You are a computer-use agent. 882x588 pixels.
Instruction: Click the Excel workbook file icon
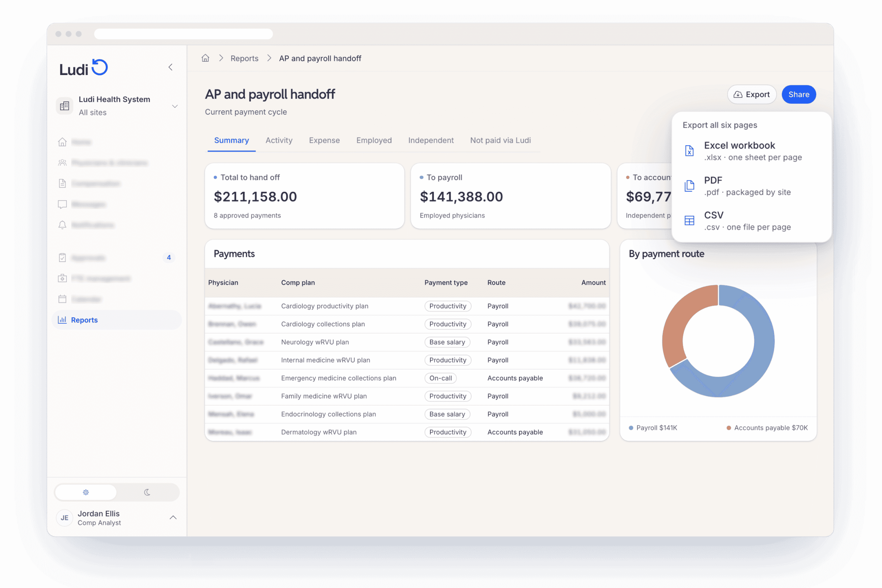pyautogui.click(x=689, y=151)
